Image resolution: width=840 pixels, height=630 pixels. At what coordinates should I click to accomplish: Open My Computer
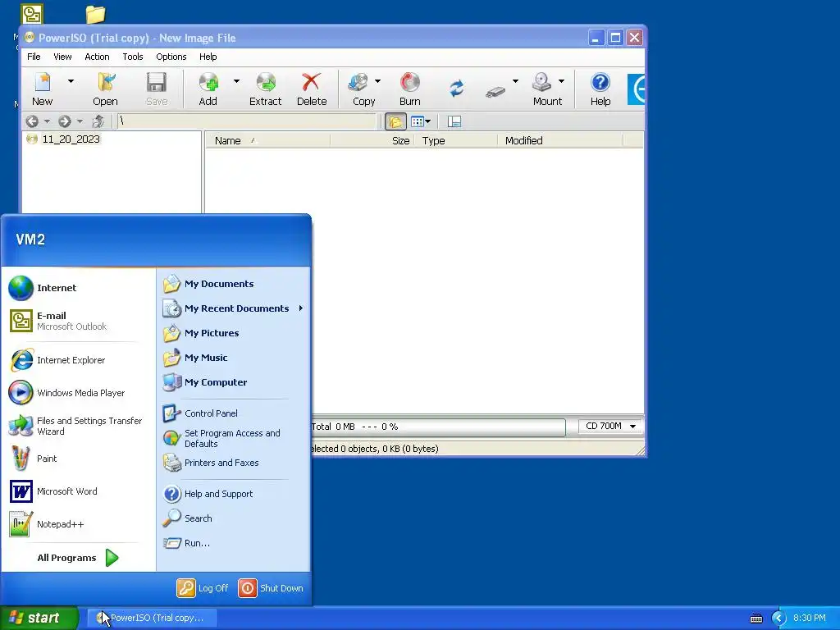[x=234, y=382]
